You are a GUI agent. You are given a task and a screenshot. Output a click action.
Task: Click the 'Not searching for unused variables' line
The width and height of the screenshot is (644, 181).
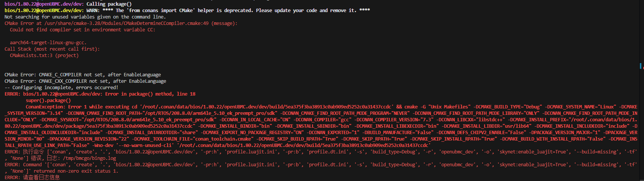point(85,17)
